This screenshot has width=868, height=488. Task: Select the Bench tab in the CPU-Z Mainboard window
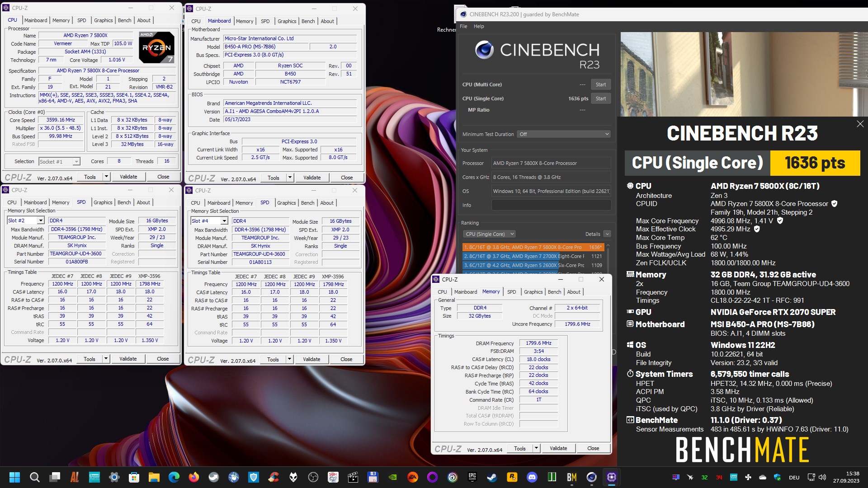click(x=308, y=21)
